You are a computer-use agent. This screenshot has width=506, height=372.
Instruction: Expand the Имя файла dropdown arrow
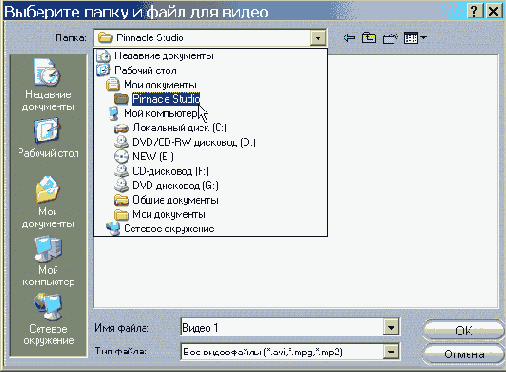391,328
